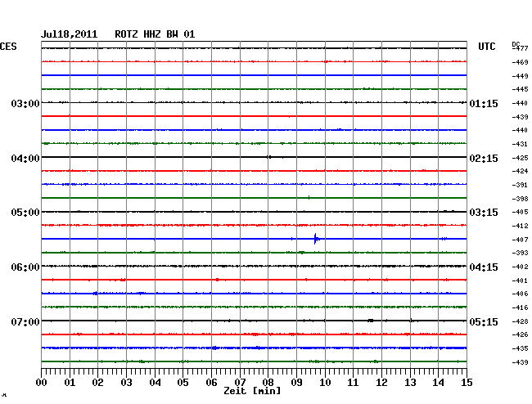This screenshot has width=532, height=404.
Task: Click the date label Jul18,2011
Action: point(70,34)
